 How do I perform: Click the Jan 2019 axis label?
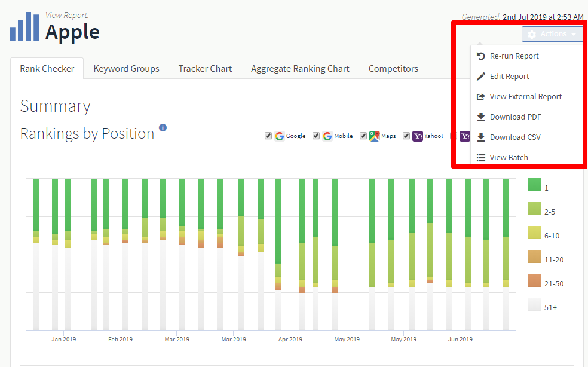pyautogui.click(x=64, y=340)
